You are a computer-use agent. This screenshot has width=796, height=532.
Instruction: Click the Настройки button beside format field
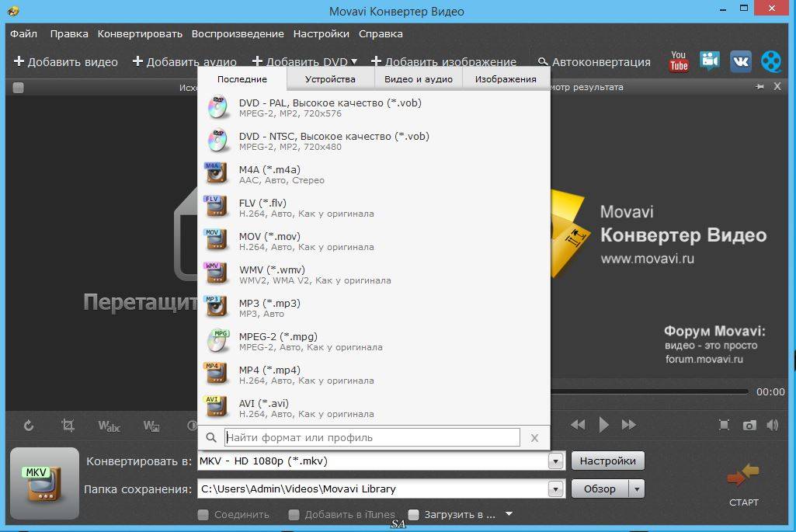(607, 461)
